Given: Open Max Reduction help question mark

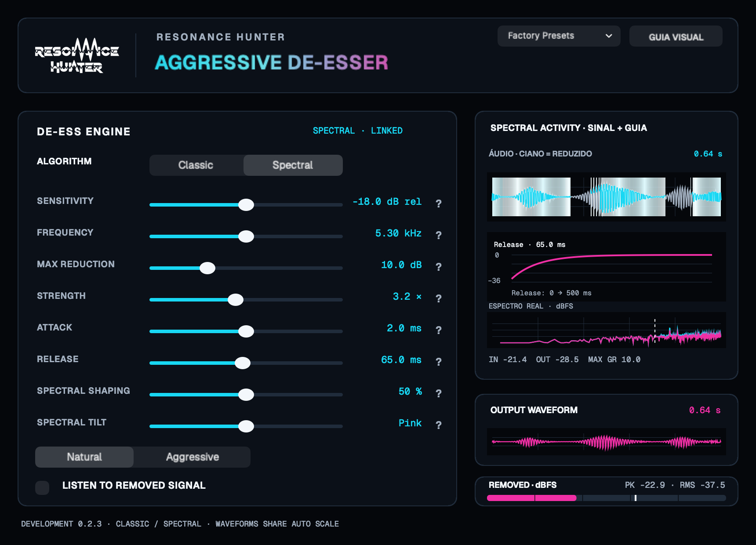Looking at the screenshot, I should coord(438,266).
